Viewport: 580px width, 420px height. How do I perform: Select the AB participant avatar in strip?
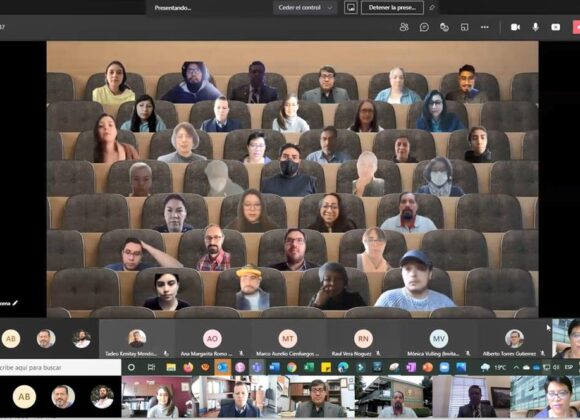[11, 339]
